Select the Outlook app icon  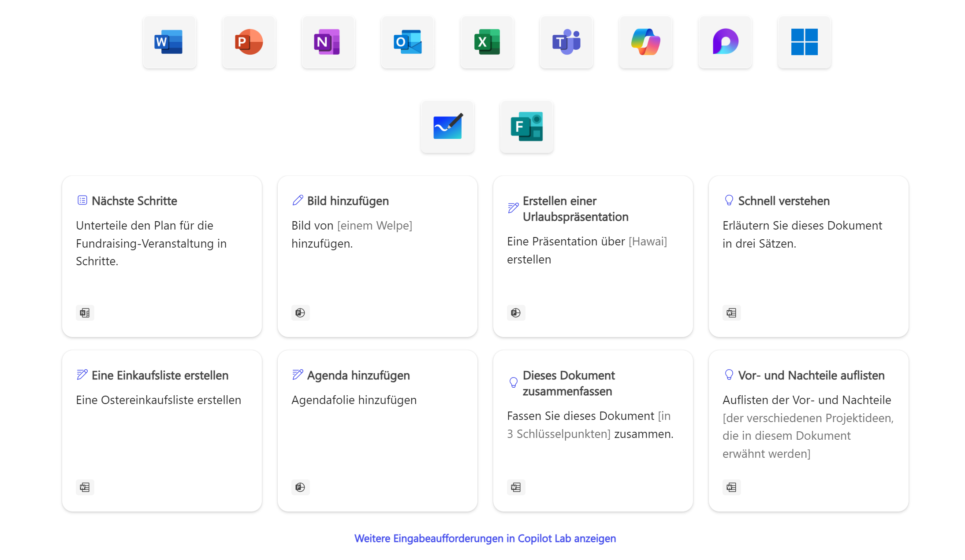tap(407, 42)
